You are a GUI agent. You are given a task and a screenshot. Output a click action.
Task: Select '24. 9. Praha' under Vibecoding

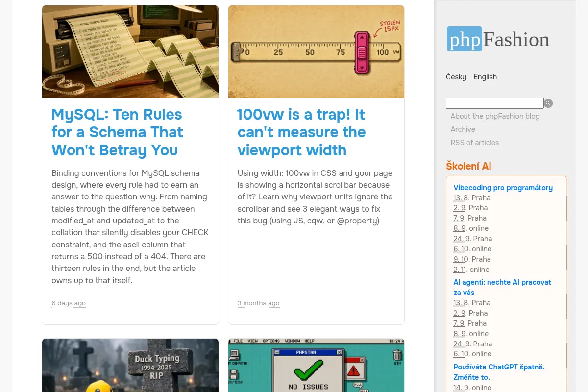point(472,239)
